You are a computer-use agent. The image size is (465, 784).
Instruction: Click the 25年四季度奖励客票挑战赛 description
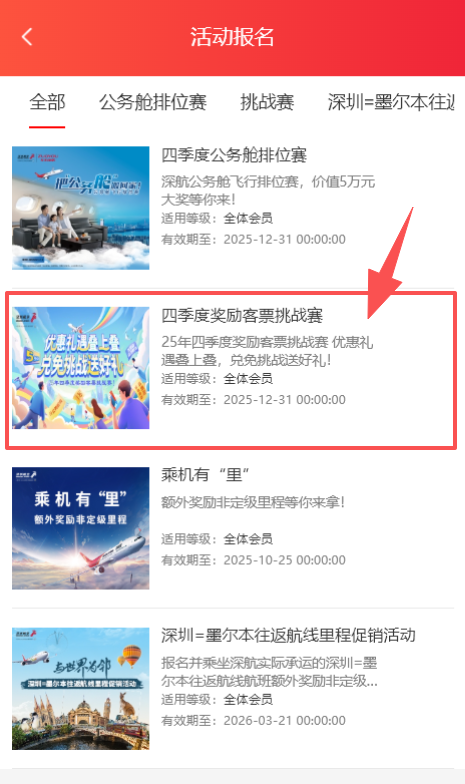[x=267, y=351]
